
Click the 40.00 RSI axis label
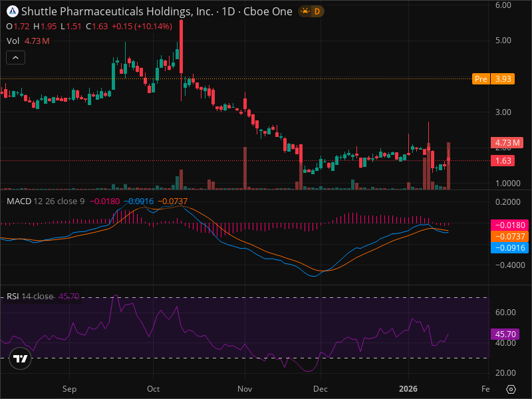pos(505,343)
